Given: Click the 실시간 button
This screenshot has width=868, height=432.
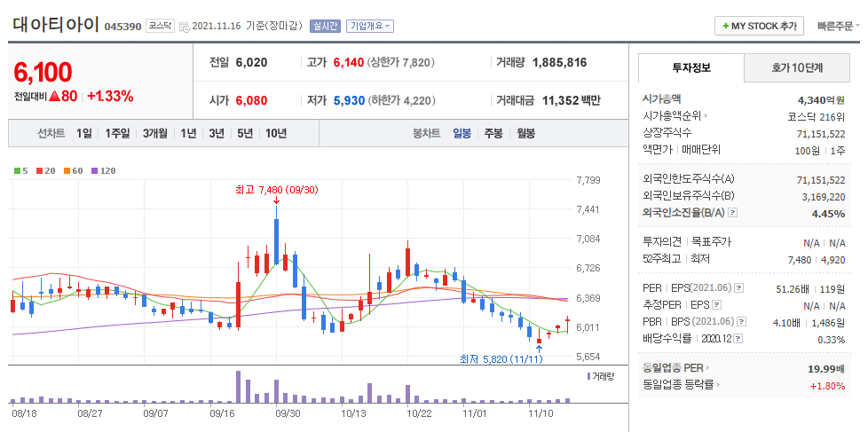Looking at the screenshot, I should pyautogui.click(x=325, y=26).
